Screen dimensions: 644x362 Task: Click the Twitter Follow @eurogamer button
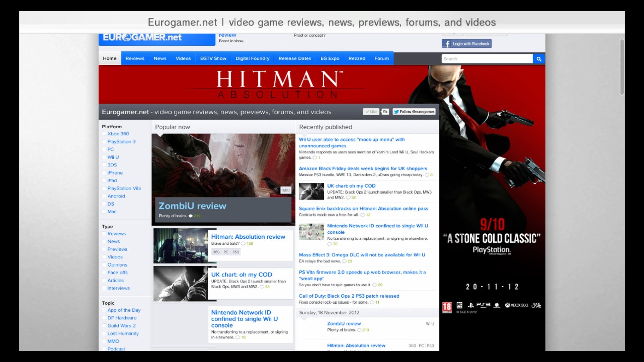point(414,112)
